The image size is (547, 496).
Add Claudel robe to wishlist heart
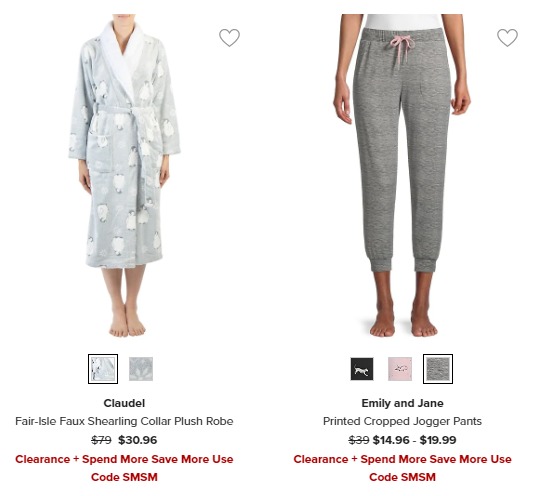[230, 37]
